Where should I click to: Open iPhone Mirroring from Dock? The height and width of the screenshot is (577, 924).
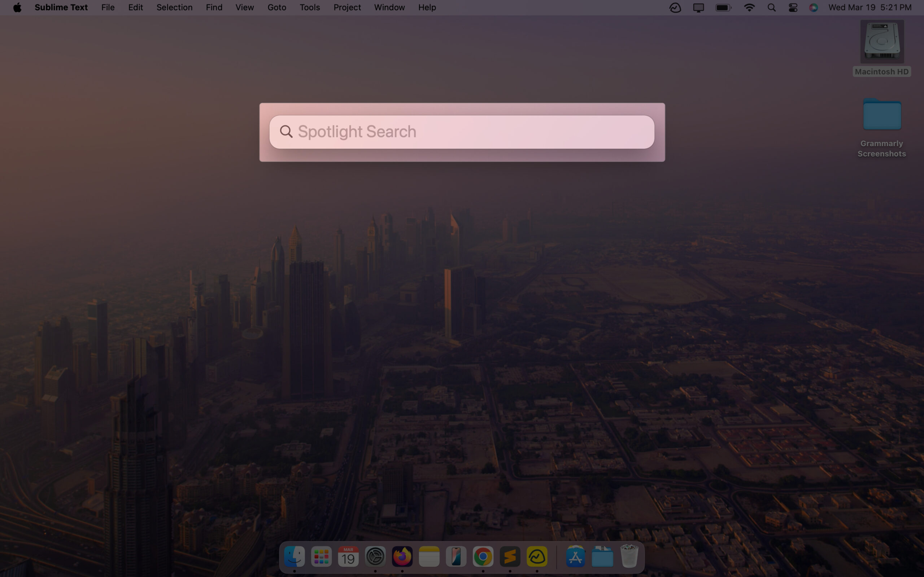pos(456,557)
